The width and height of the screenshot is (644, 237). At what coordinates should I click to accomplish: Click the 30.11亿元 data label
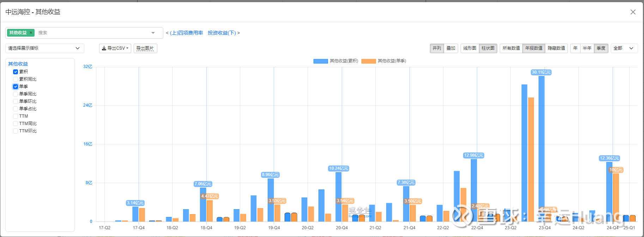[x=541, y=72]
